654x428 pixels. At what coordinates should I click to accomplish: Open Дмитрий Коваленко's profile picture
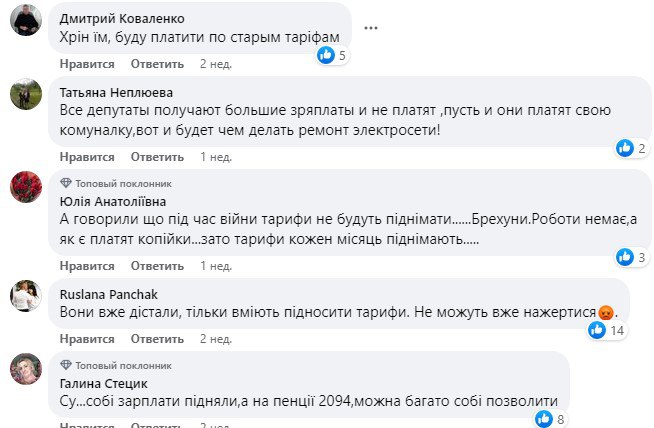(25, 22)
